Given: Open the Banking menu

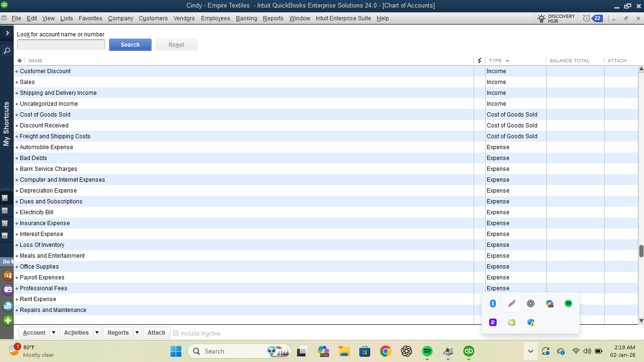Looking at the screenshot, I should 246,18.
